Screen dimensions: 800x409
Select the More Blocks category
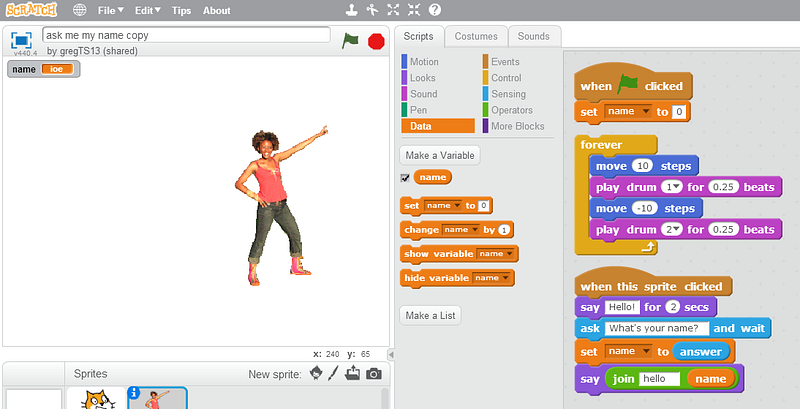coord(515,126)
